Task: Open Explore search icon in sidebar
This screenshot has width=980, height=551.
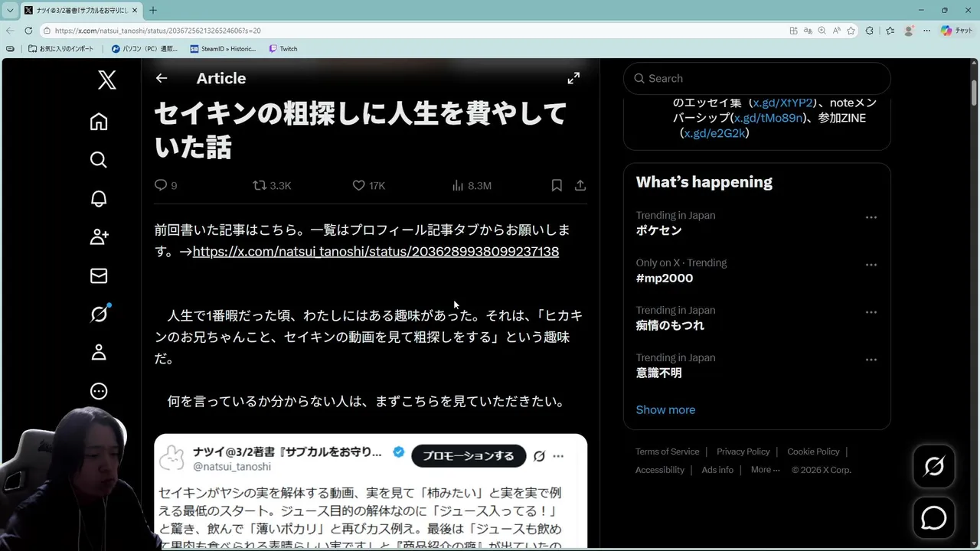Action: 99,160
